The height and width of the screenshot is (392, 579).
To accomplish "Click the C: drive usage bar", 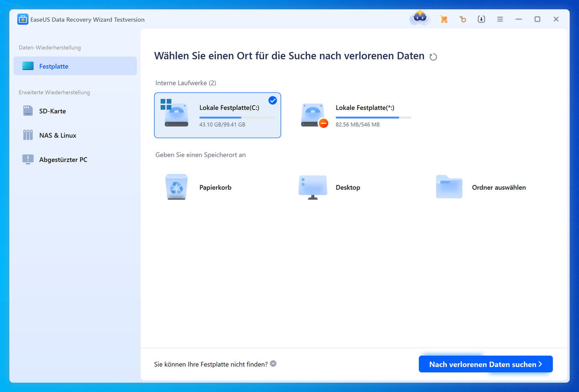I will point(237,117).
